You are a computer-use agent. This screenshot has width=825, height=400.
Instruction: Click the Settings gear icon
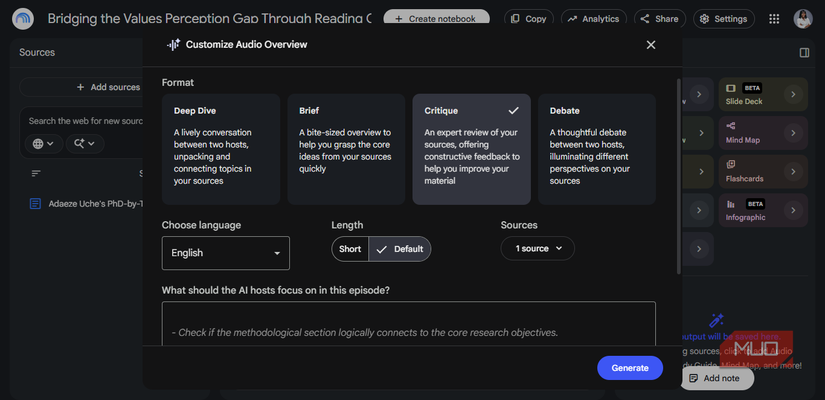(705, 19)
